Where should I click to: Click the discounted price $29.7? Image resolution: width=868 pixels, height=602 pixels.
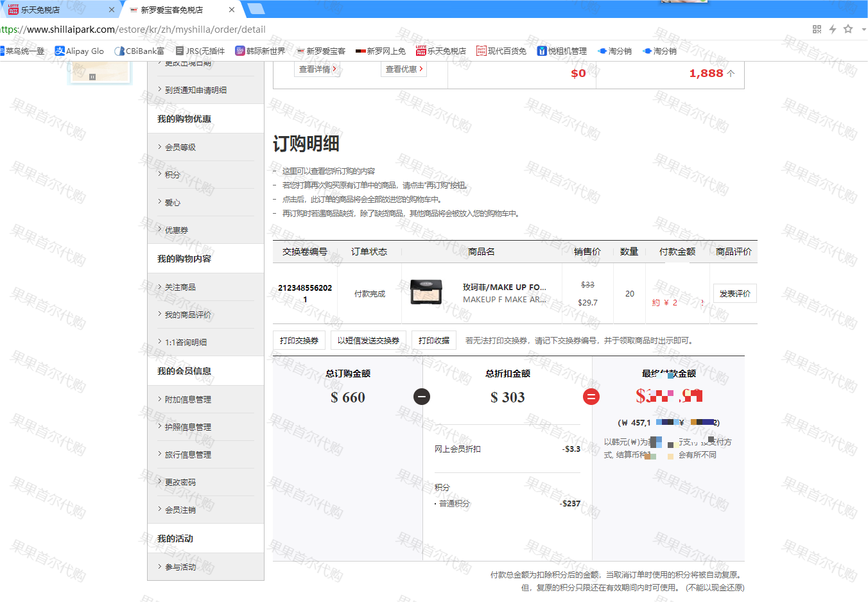pyautogui.click(x=587, y=302)
